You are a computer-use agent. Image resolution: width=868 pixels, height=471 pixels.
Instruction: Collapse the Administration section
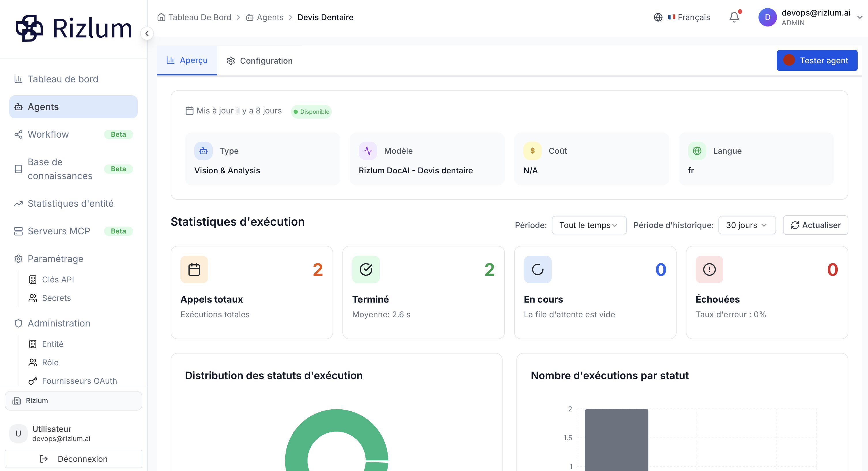pos(73,323)
